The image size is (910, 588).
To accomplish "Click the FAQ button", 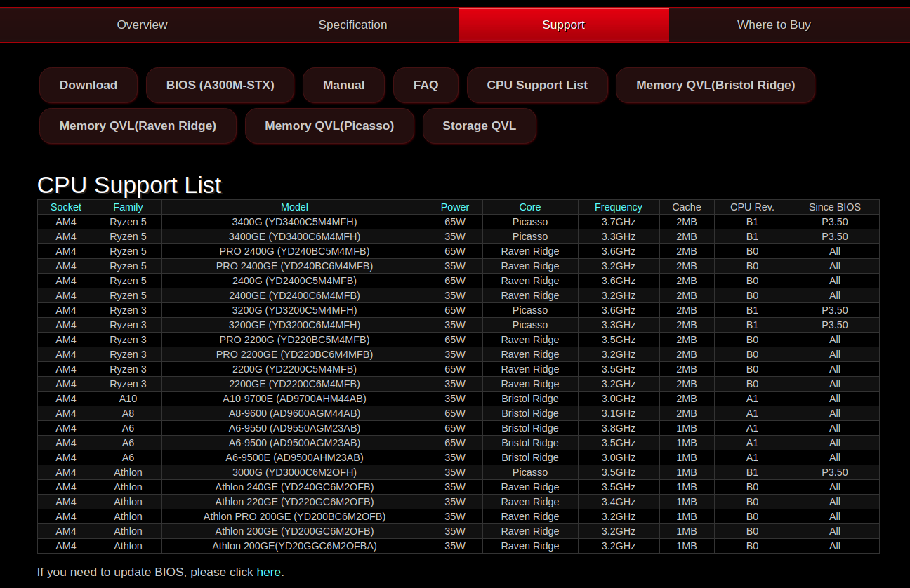I will click(x=426, y=85).
